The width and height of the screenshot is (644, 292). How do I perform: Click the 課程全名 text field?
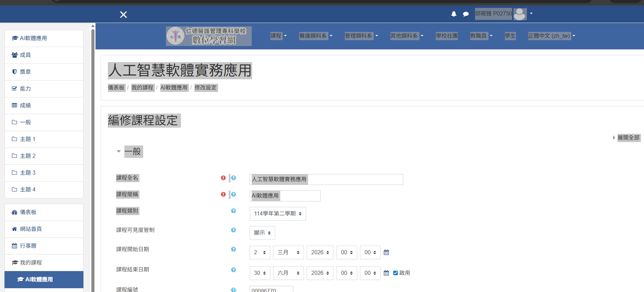pos(326,179)
